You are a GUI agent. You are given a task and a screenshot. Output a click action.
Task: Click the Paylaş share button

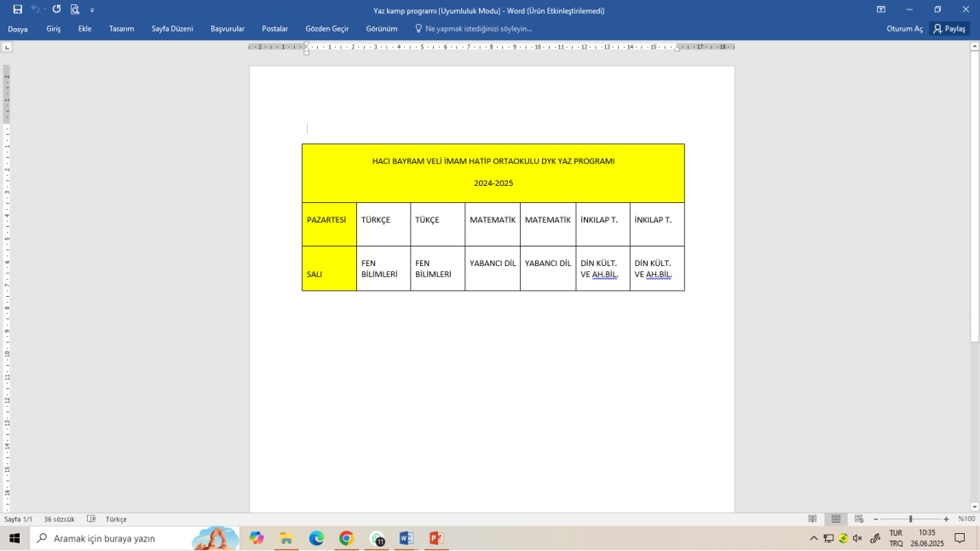point(949,28)
